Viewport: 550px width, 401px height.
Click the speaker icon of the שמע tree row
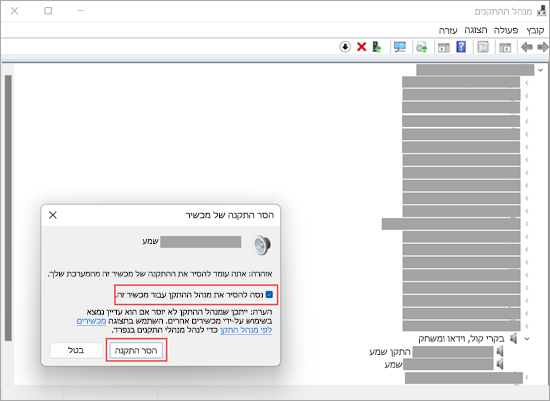[500, 364]
